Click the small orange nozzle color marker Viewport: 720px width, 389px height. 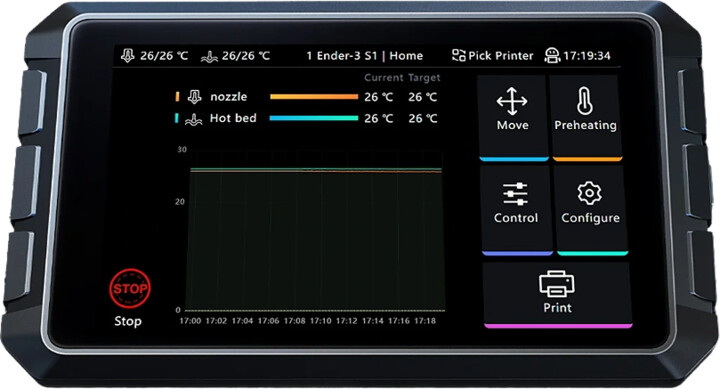pos(177,96)
